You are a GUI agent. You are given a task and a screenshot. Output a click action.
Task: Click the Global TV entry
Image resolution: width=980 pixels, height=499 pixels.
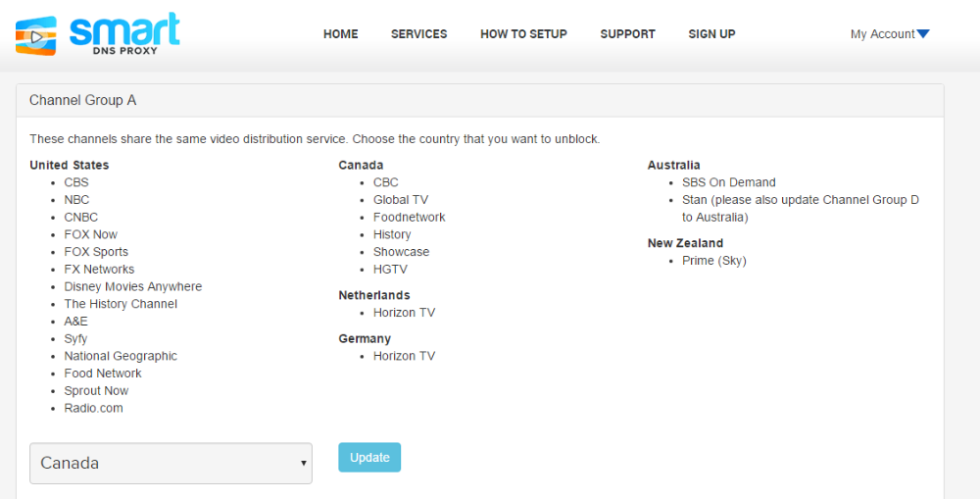click(x=401, y=200)
